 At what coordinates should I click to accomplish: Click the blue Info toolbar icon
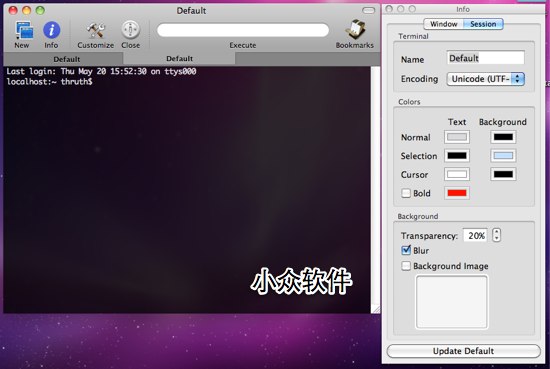[x=52, y=30]
